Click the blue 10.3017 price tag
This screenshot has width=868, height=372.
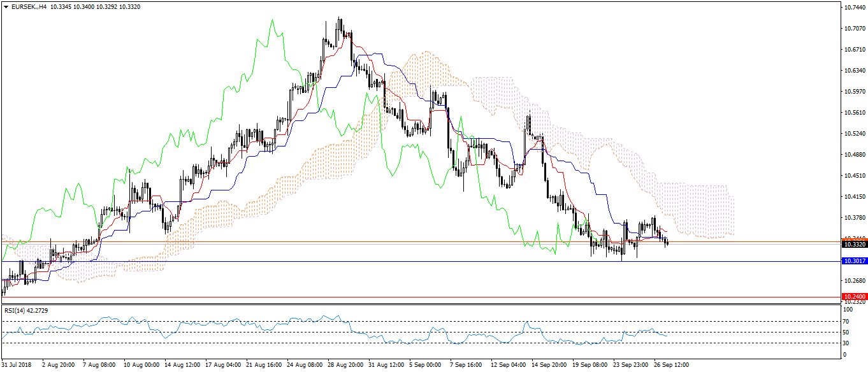pos(854,261)
